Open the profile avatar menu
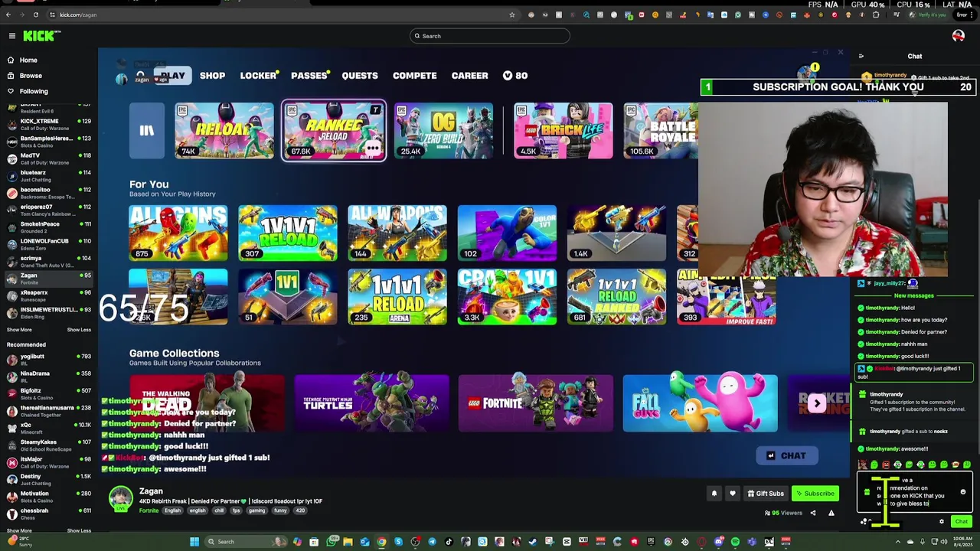The image size is (980, 551). [x=958, y=36]
